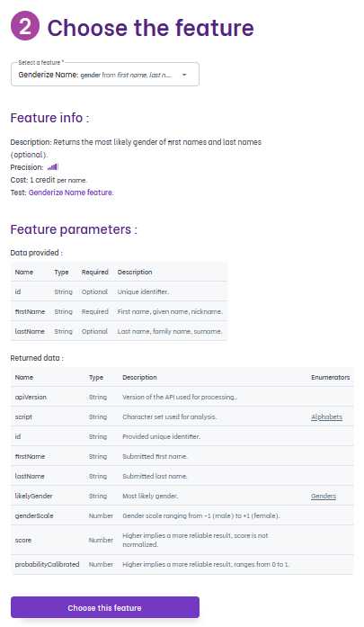Click the Choose the feature heading
The width and height of the screenshot is (364, 627).
150,28
